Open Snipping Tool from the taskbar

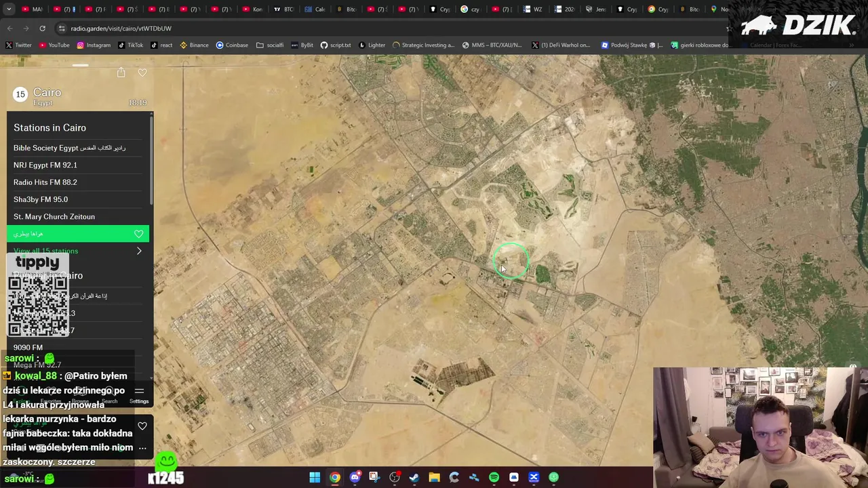pyautogui.click(x=374, y=477)
